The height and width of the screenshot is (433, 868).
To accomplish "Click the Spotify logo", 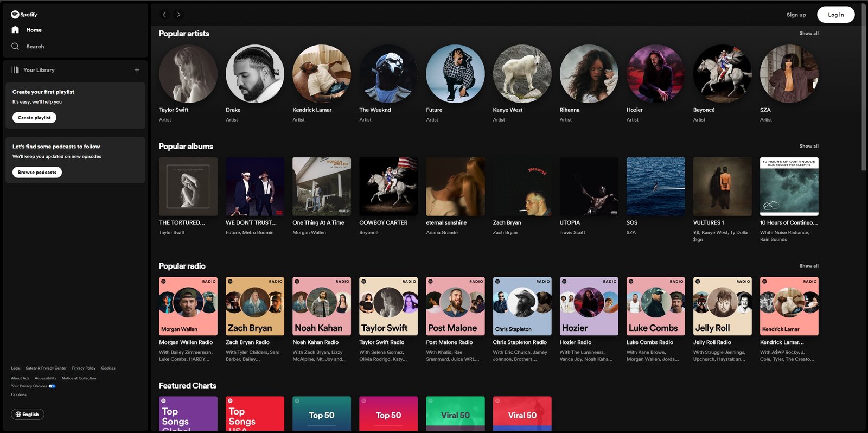I will [x=24, y=15].
